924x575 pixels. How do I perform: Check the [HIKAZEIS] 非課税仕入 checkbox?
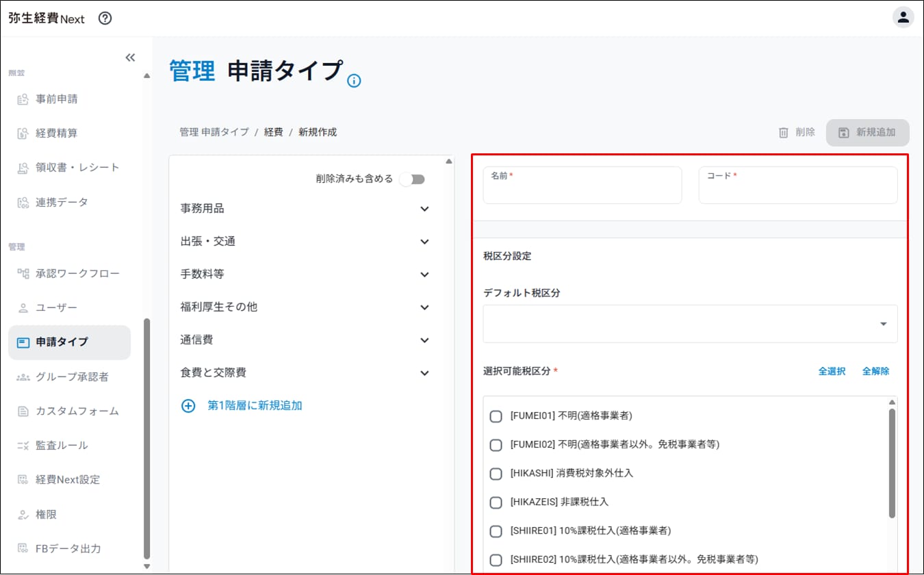496,502
